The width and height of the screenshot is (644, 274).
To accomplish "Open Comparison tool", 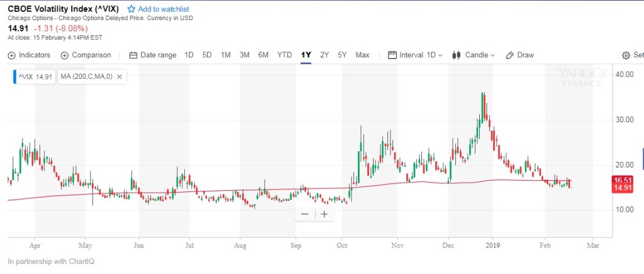I will pyautogui.click(x=86, y=55).
